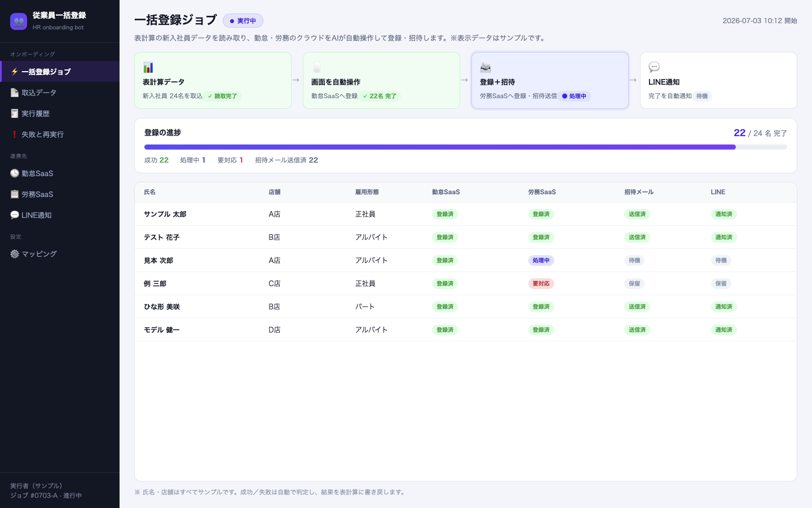Click the document icon beside 取込データ
This screenshot has height=508, width=812.
15,93
